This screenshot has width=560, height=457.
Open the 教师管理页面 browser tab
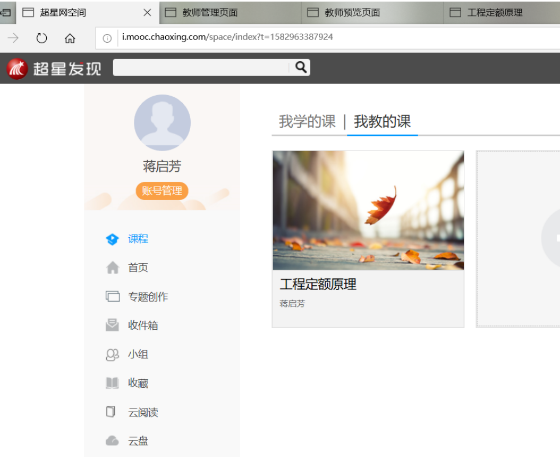(x=230, y=13)
